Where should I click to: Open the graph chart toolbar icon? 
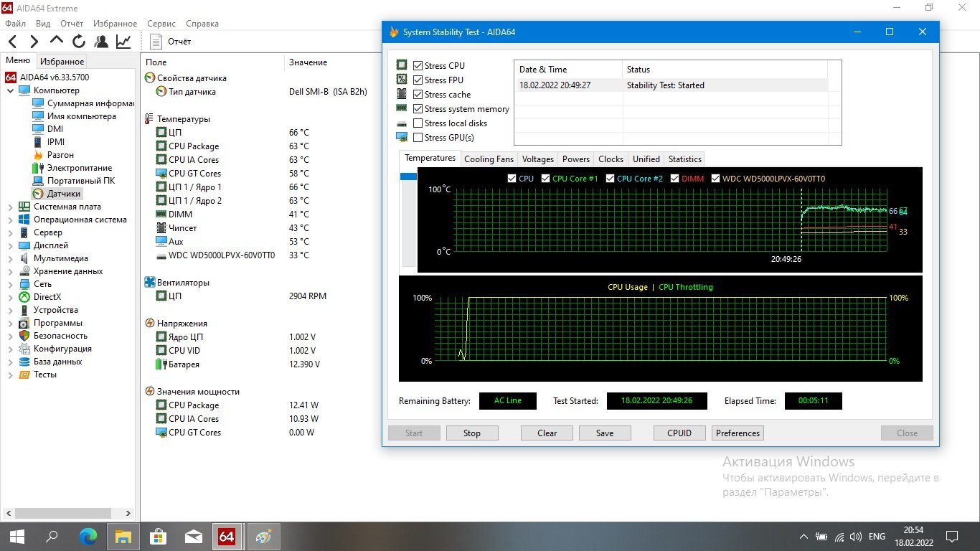point(123,42)
